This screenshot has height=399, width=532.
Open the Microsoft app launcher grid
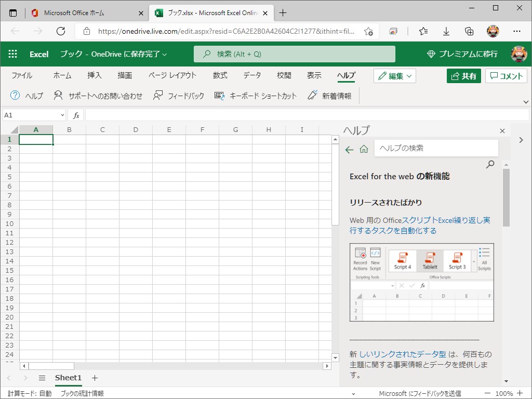12,54
